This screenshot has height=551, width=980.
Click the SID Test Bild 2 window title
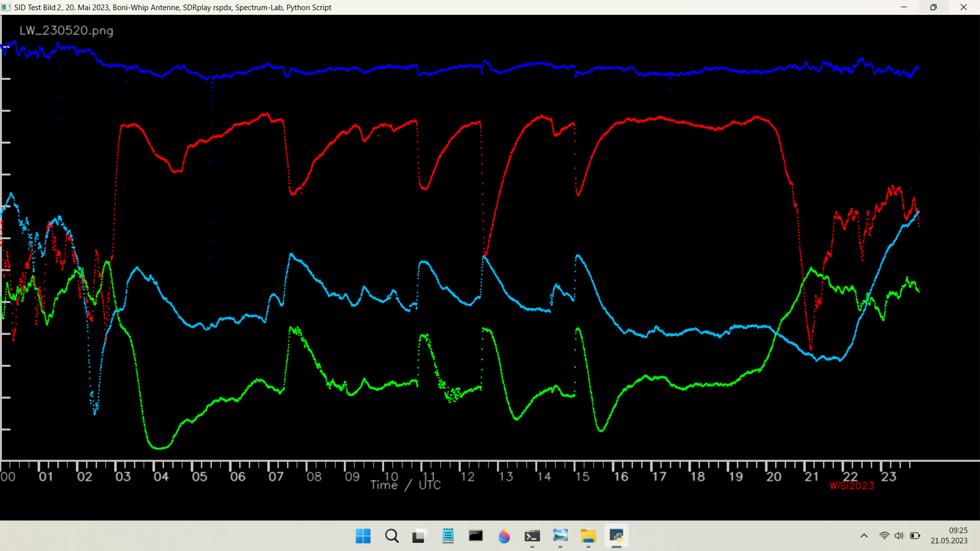click(173, 8)
